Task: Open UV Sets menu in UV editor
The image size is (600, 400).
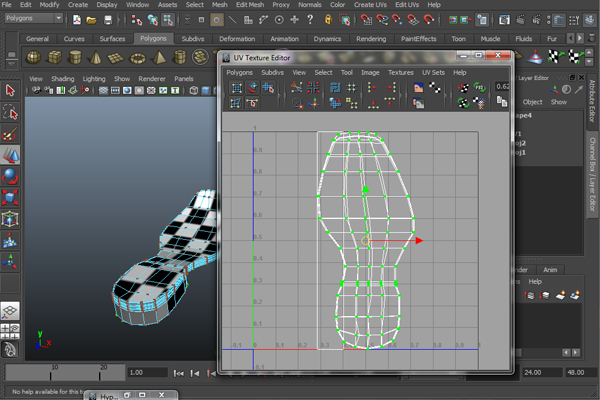Action: click(433, 72)
